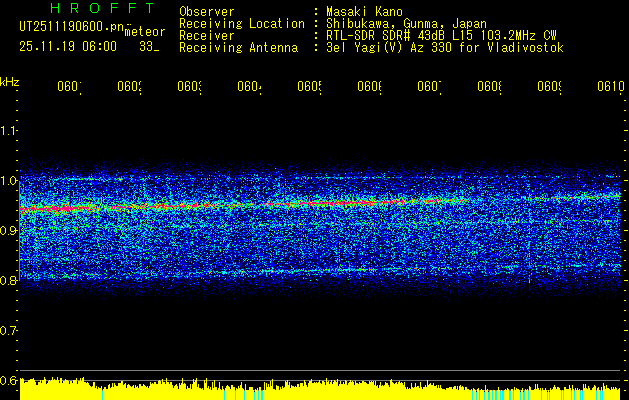Click the Observer label
This screenshot has height=400, width=629.
pos(207,11)
